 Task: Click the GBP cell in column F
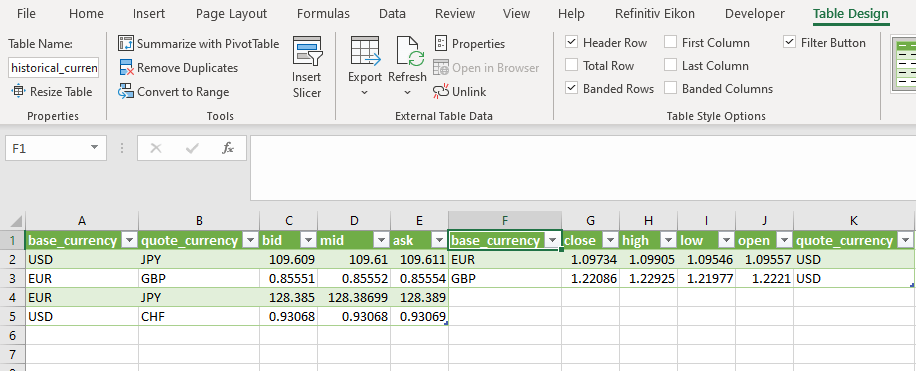[505, 279]
